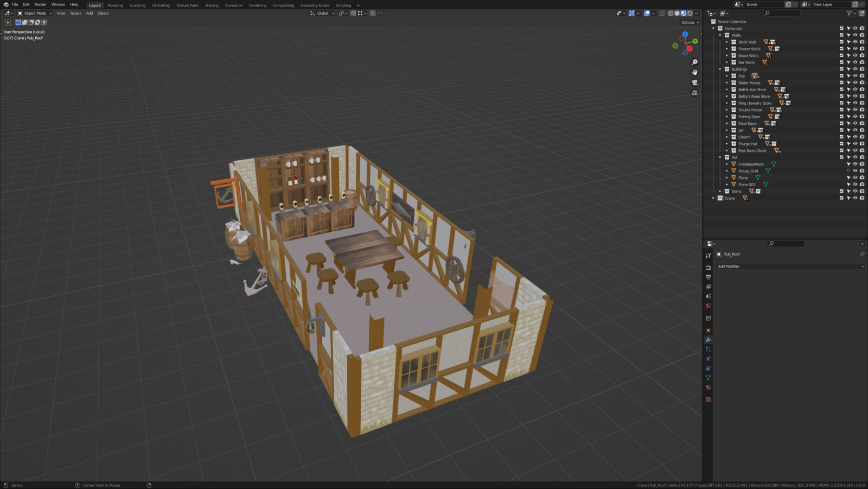Select rendered viewport shading mode

click(x=690, y=13)
